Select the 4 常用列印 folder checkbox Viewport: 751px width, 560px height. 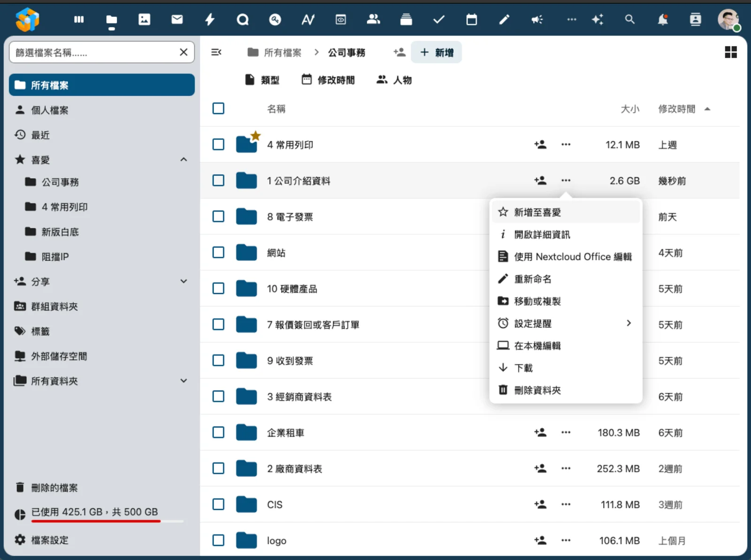coord(218,145)
